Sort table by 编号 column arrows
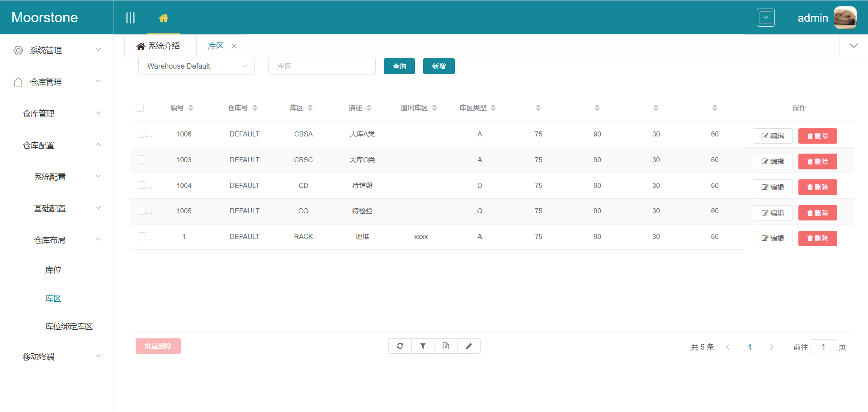 [191, 108]
